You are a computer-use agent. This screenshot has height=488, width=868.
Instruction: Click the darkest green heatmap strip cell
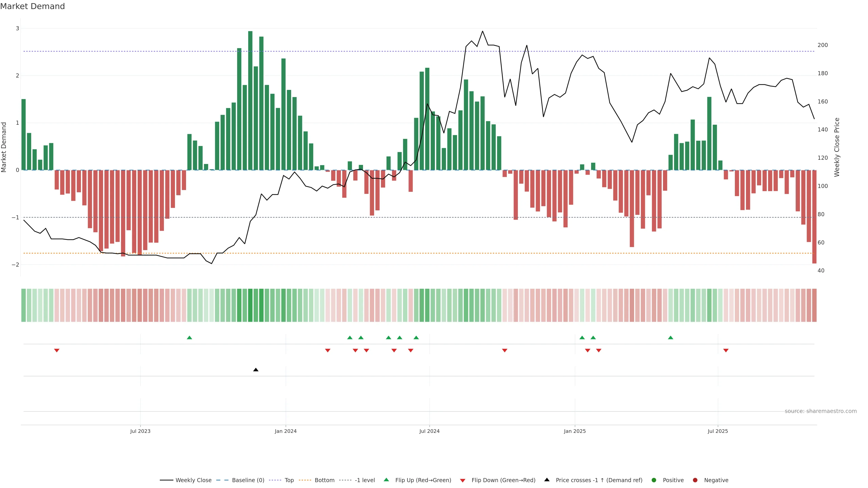tap(250, 305)
